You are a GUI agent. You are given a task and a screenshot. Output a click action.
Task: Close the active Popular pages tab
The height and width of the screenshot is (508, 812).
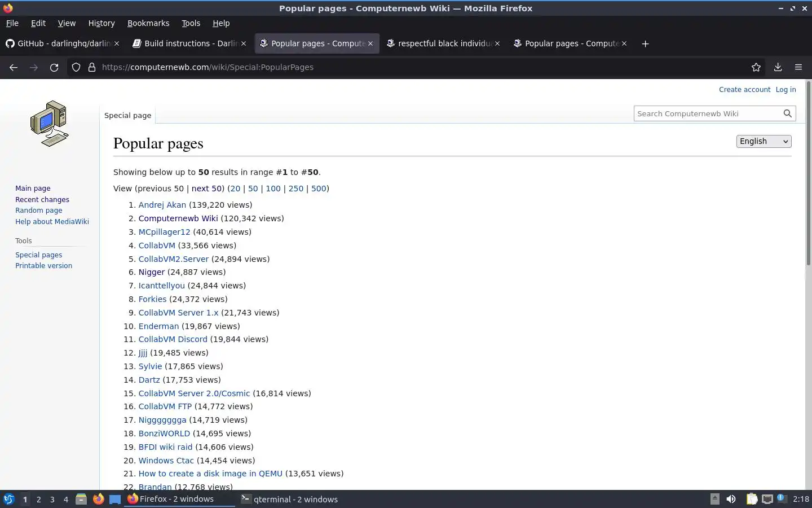pos(370,43)
